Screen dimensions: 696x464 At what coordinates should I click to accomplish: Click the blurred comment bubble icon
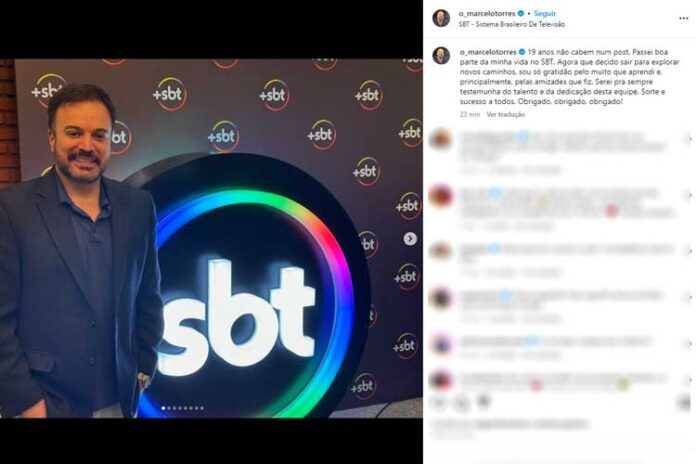(462, 403)
